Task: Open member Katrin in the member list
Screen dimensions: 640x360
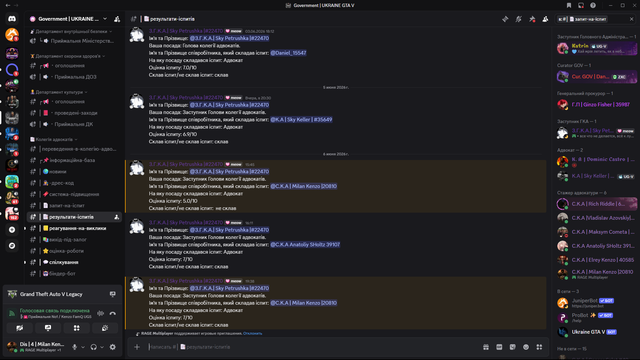Action: [596, 48]
